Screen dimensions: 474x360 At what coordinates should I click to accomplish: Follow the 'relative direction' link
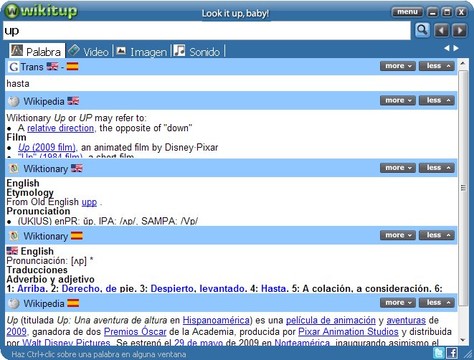(x=61, y=128)
